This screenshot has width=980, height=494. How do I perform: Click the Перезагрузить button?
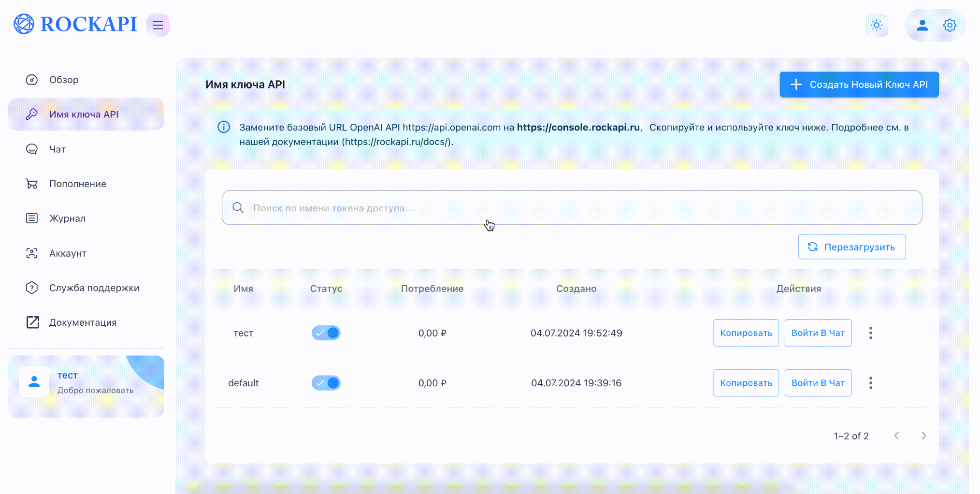point(852,247)
